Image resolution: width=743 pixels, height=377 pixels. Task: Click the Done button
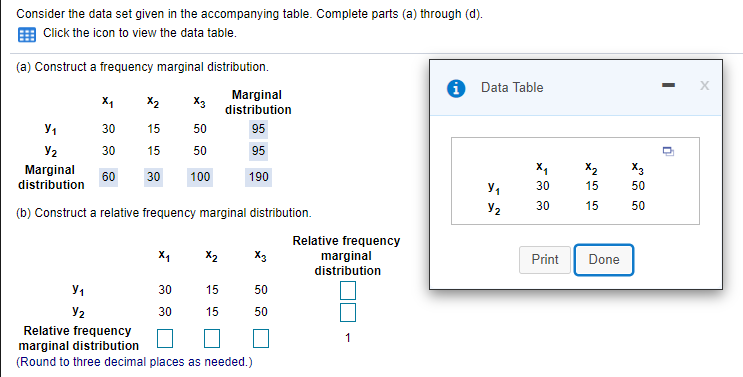point(604,260)
